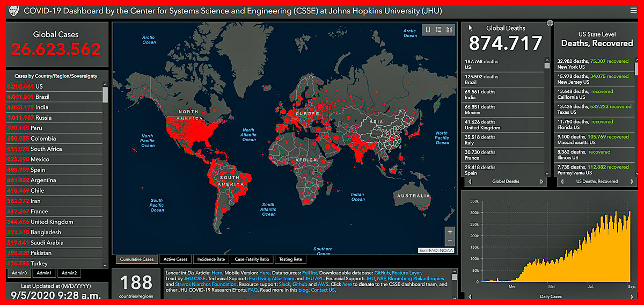Select '35.518 deaths Italy' entry
This screenshot has width=644, height=305.
pos(503,140)
